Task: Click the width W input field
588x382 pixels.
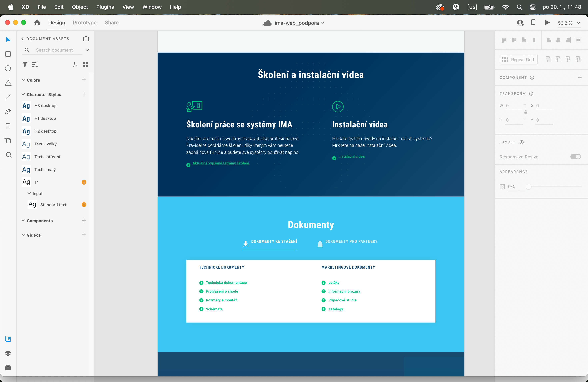Action: 514,106
